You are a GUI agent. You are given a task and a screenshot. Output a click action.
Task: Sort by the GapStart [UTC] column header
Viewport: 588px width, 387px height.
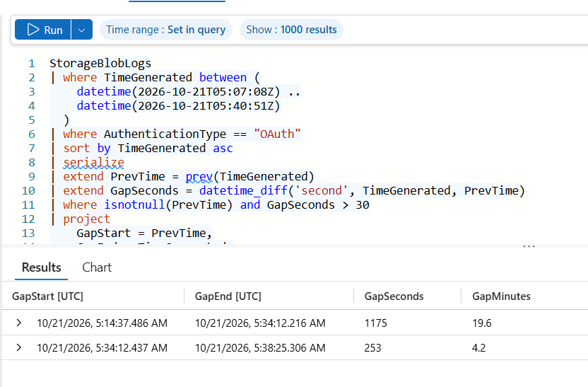coord(47,296)
